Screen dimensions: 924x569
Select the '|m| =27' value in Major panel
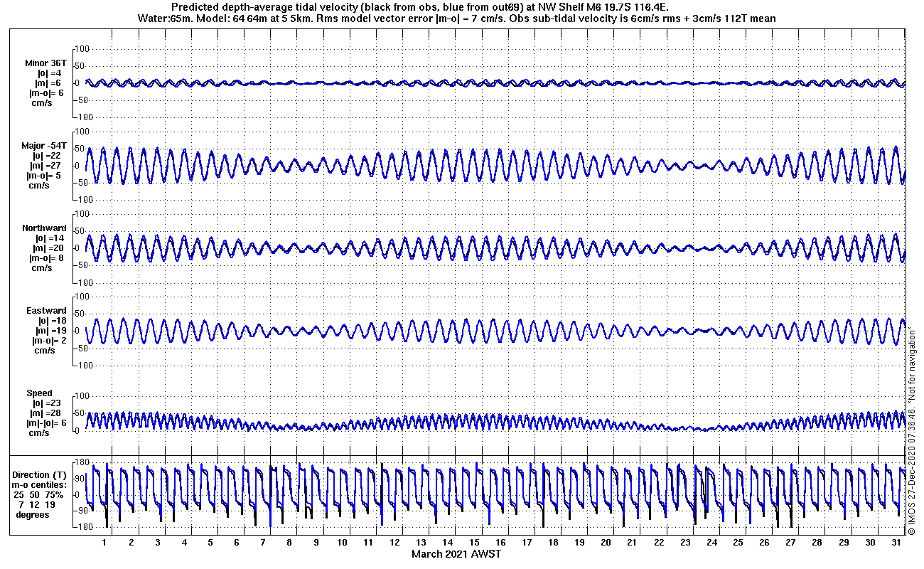pyautogui.click(x=47, y=166)
